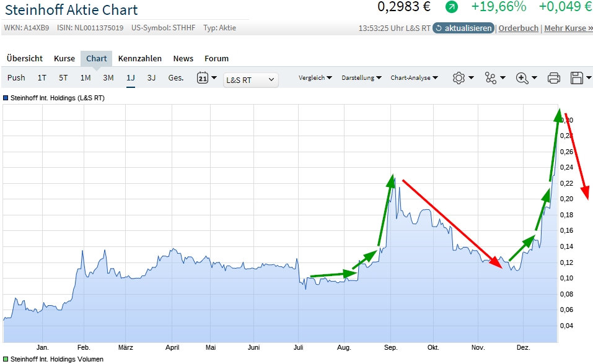Click the Steinhoff Aktie Chart heading
Image resolution: width=593 pixels, height=364 pixels.
tap(71, 10)
